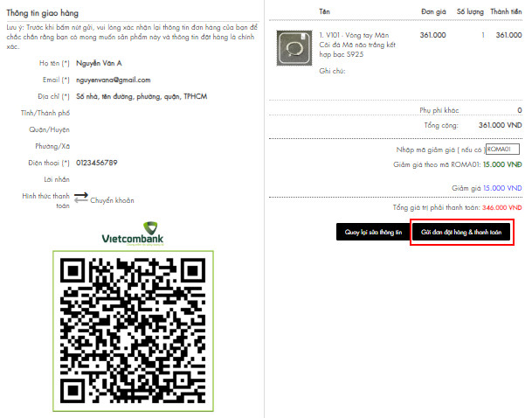
Task: Click the Vietcombank QR code image
Action: tap(133, 333)
